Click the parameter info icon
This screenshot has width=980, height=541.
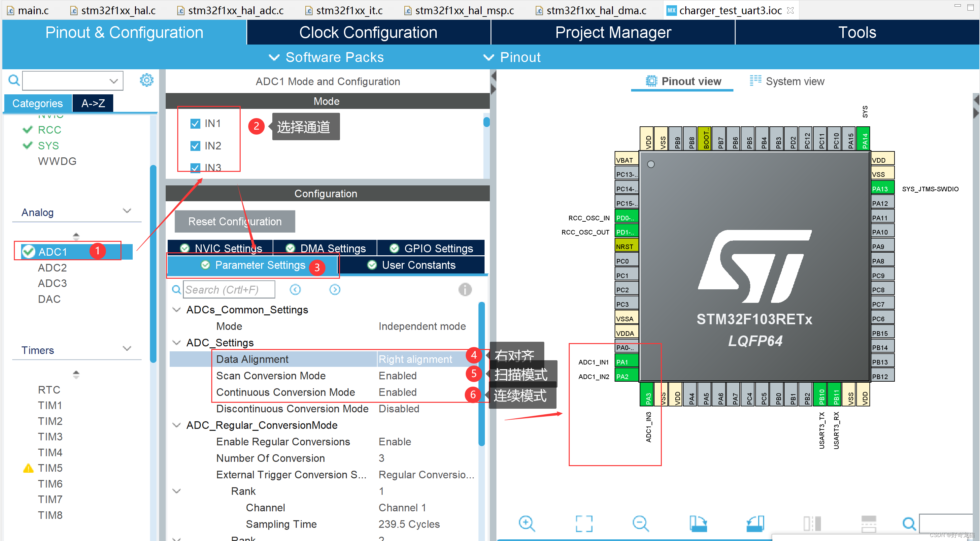465,290
